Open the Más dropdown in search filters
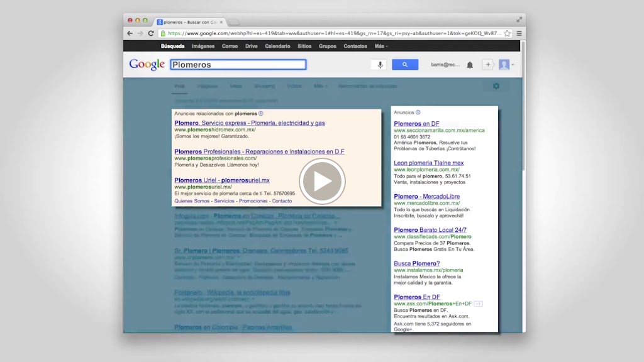 pyautogui.click(x=320, y=86)
